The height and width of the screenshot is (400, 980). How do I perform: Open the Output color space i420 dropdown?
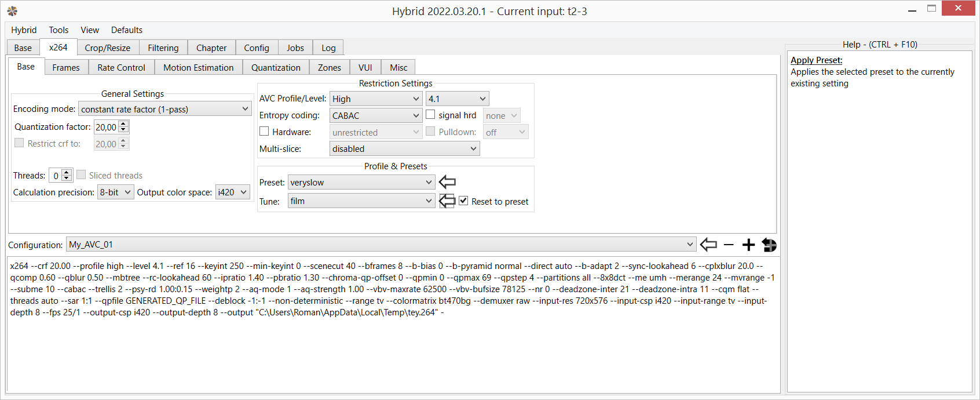232,192
